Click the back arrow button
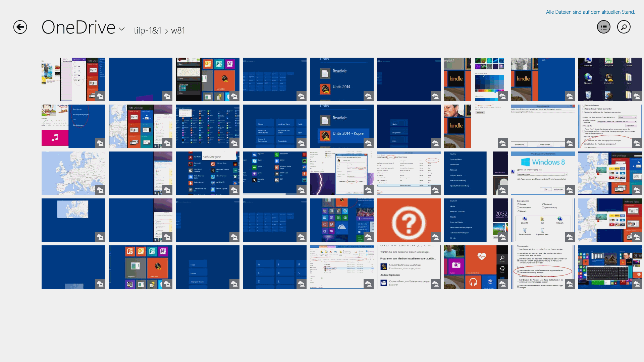The image size is (644, 362). 20,27
